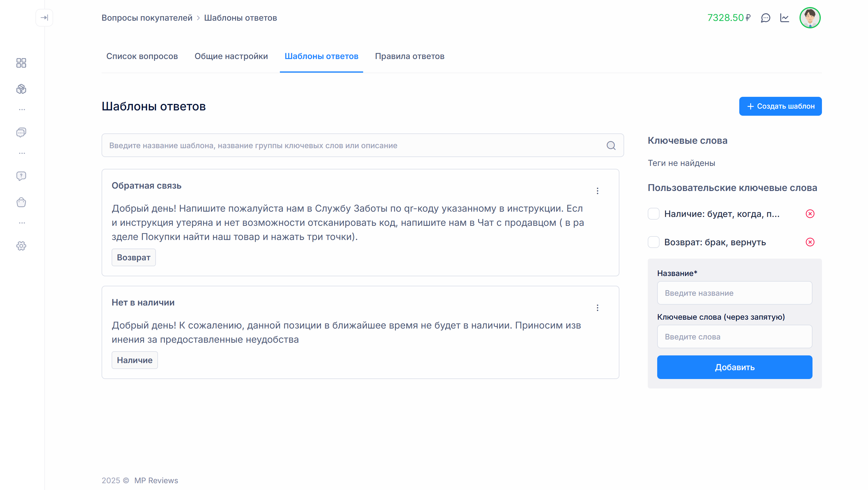Delete the Наличие keyword group
The width and height of the screenshot is (868, 490).
point(810,214)
